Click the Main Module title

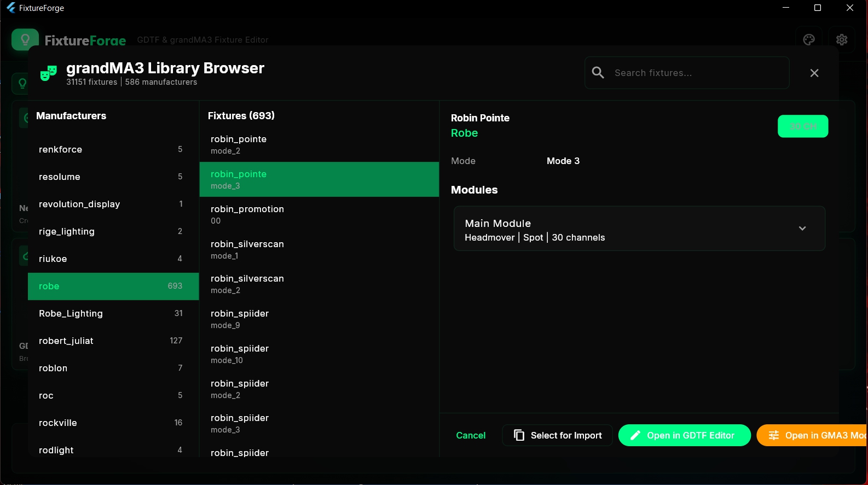(x=497, y=223)
